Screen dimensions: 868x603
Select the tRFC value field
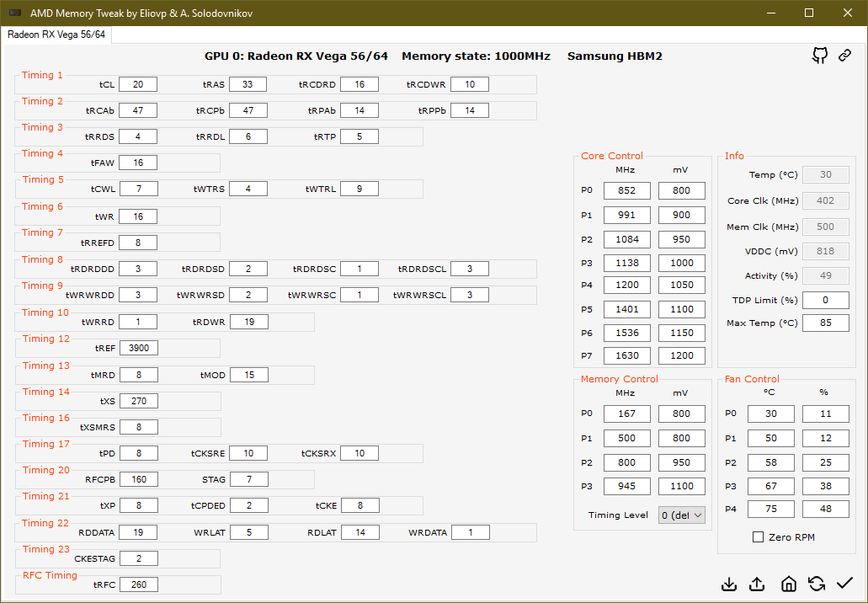138,584
